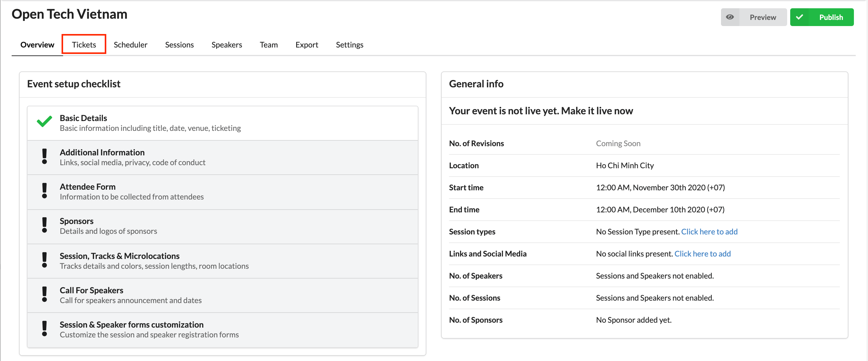Switch to the Team tab

269,44
